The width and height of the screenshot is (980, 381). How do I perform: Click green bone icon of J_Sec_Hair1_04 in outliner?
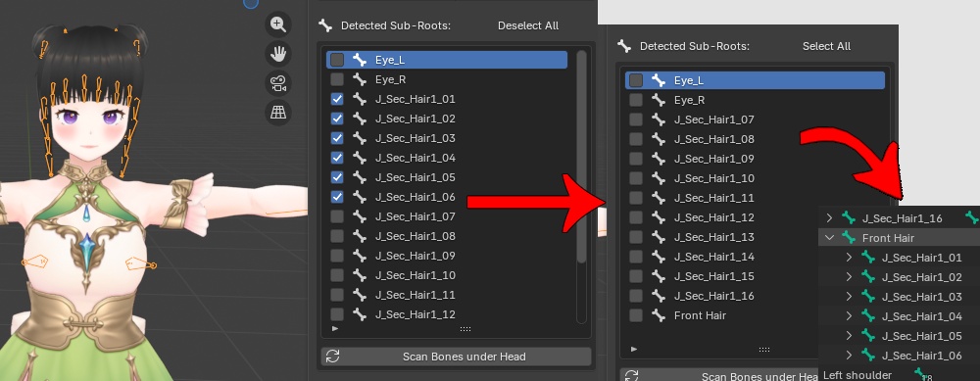coord(867,316)
